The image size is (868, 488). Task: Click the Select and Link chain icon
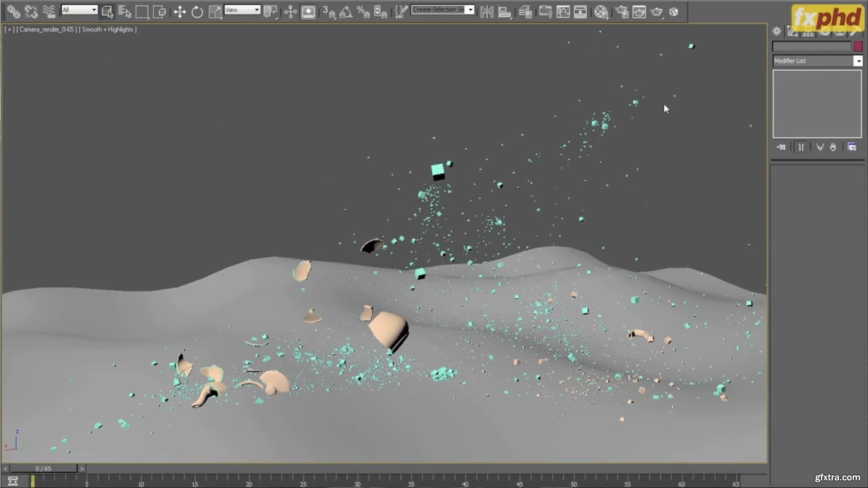tap(13, 12)
